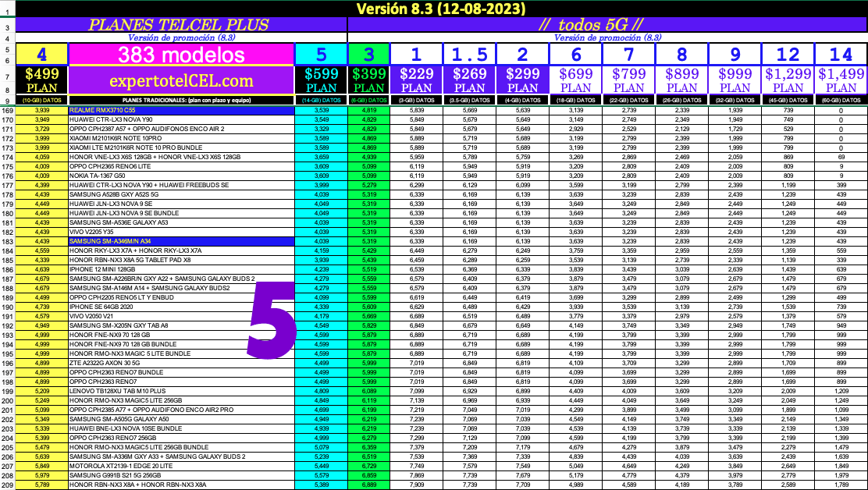Screen dimensions: 868x490
Task: Select the "(10-GB) DATOS" label cell
Action: tap(41, 101)
